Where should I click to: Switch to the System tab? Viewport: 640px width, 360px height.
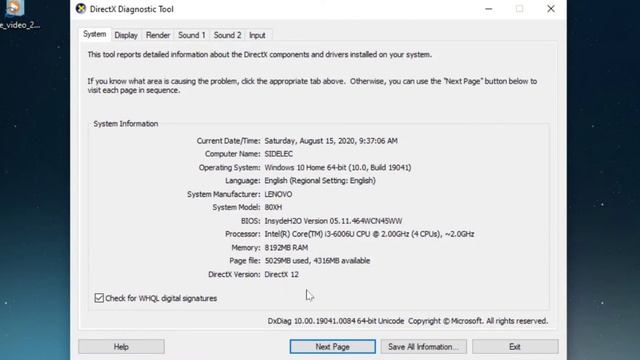pos(94,34)
